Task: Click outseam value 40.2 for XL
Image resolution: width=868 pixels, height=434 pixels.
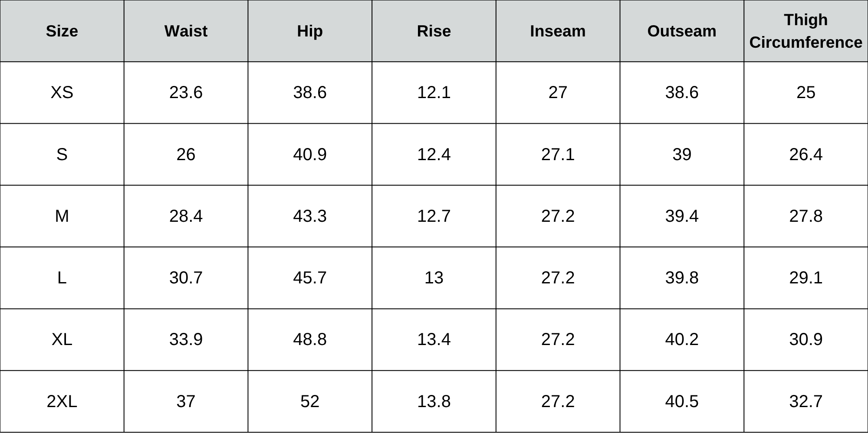Action: click(x=682, y=339)
